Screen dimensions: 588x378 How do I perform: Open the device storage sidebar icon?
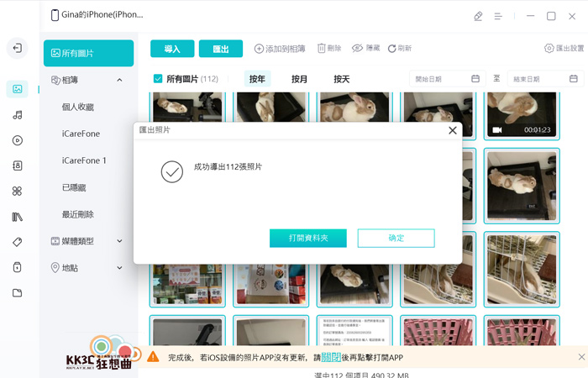[18, 267]
